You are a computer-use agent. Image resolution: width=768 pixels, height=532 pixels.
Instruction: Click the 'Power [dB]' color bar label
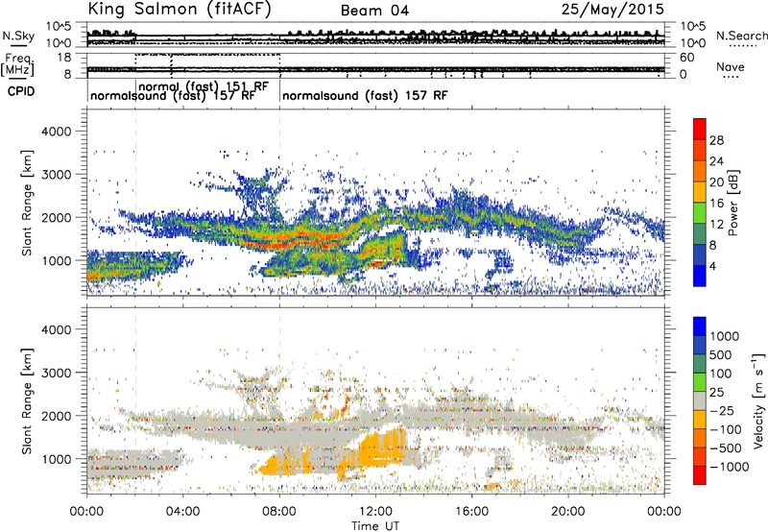(732, 203)
